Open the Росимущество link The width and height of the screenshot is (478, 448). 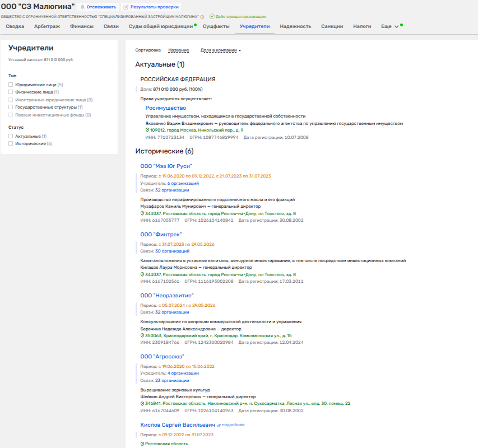(165, 108)
